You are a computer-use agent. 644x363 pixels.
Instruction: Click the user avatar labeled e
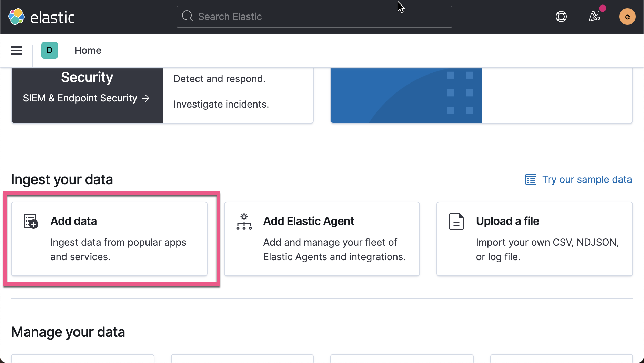[x=627, y=16]
